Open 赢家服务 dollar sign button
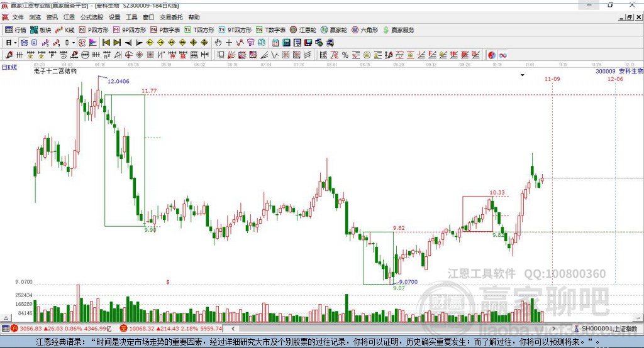644x348 pixels. coord(399,30)
